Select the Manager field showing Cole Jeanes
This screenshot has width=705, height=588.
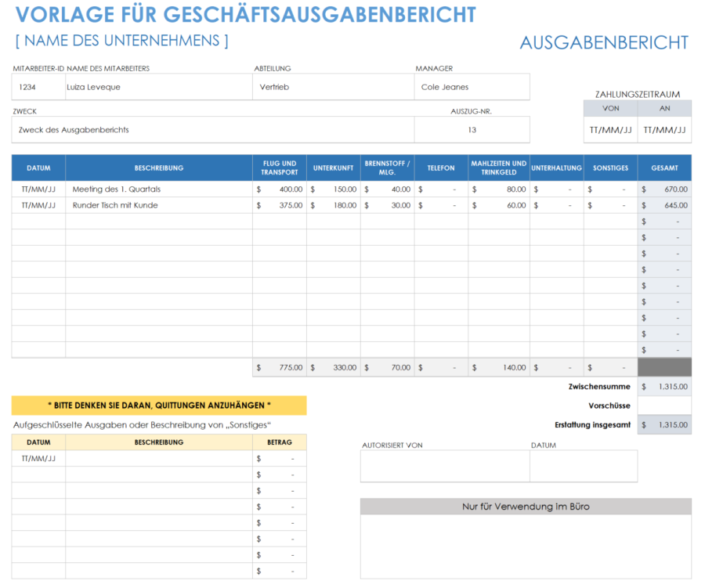470,86
